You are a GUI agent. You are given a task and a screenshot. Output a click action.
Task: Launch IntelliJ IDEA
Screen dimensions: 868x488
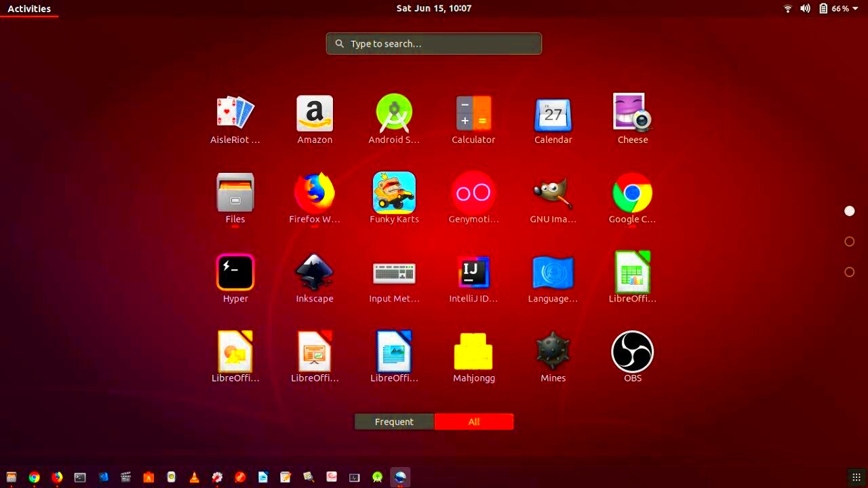click(473, 278)
